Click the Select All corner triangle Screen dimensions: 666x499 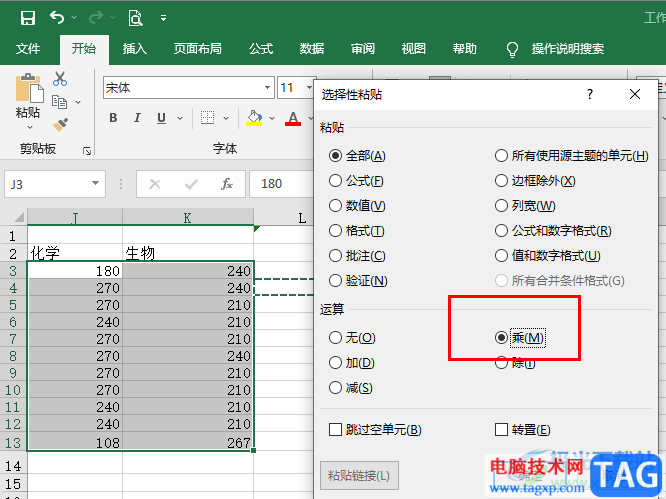(19, 218)
